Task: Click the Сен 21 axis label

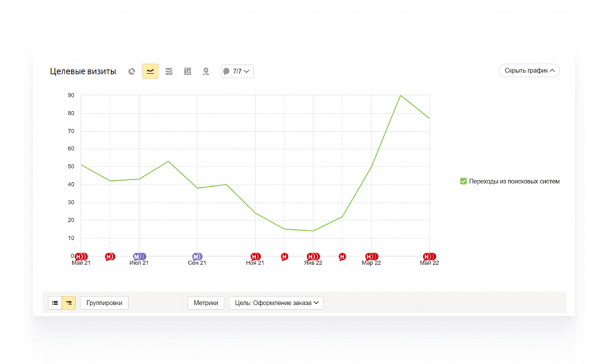Action: (x=197, y=263)
